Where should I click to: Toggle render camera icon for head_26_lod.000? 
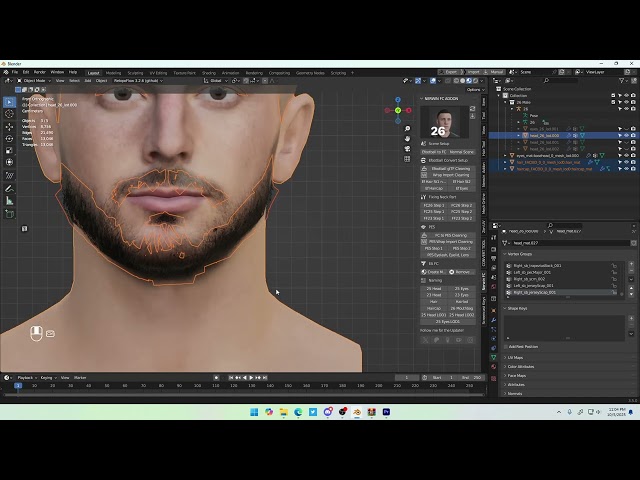click(633, 136)
